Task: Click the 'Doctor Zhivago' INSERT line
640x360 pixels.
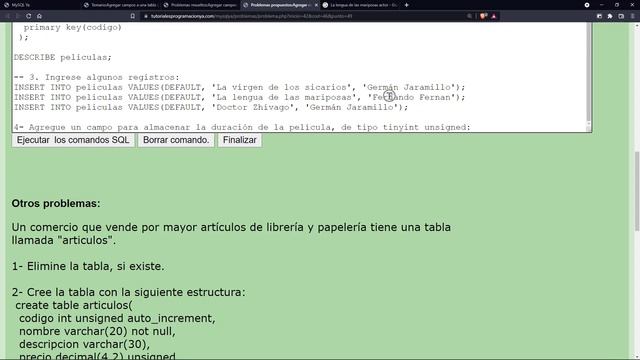Action: 211,107
